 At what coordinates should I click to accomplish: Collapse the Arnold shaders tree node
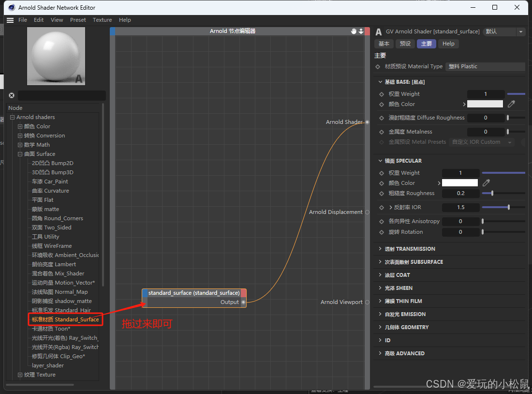click(x=12, y=117)
